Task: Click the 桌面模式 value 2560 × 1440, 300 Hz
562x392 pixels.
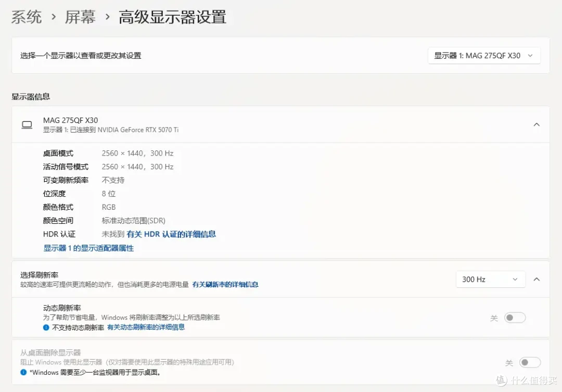Action: tap(137, 154)
